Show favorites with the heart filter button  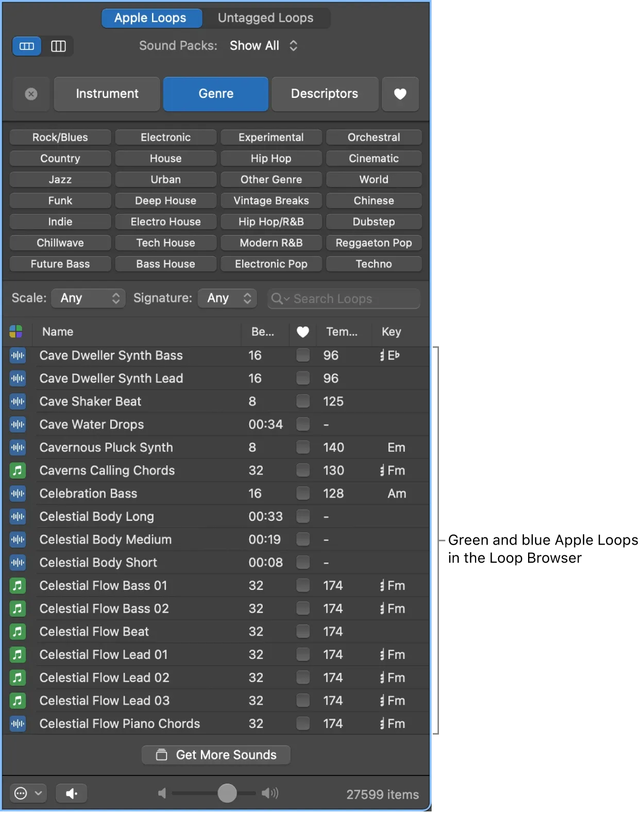400,94
